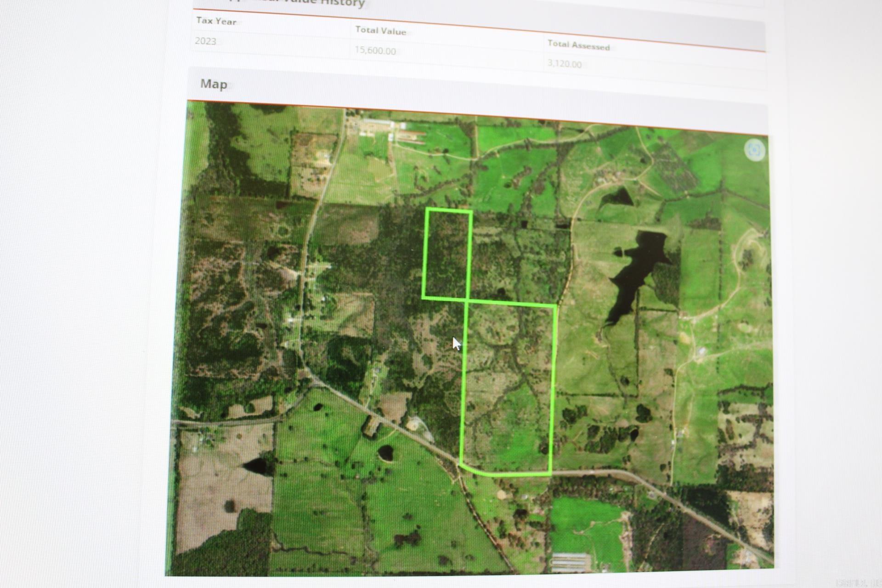Click inside the upper square highlighted parcel

pos(447,254)
